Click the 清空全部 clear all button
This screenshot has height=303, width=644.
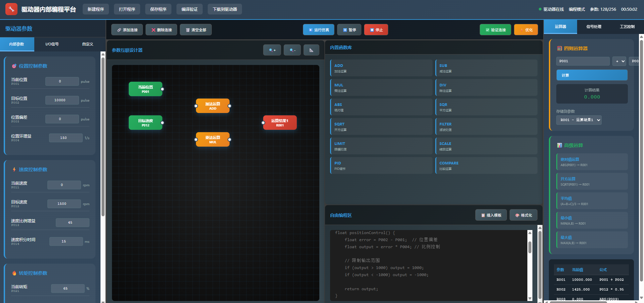click(196, 30)
